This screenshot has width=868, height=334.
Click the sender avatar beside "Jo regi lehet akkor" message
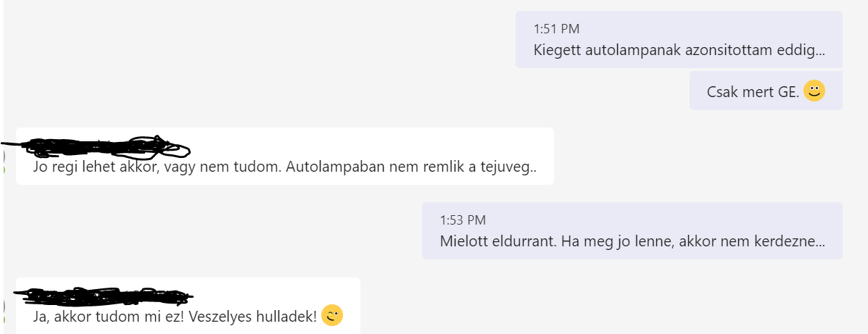click(2, 157)
